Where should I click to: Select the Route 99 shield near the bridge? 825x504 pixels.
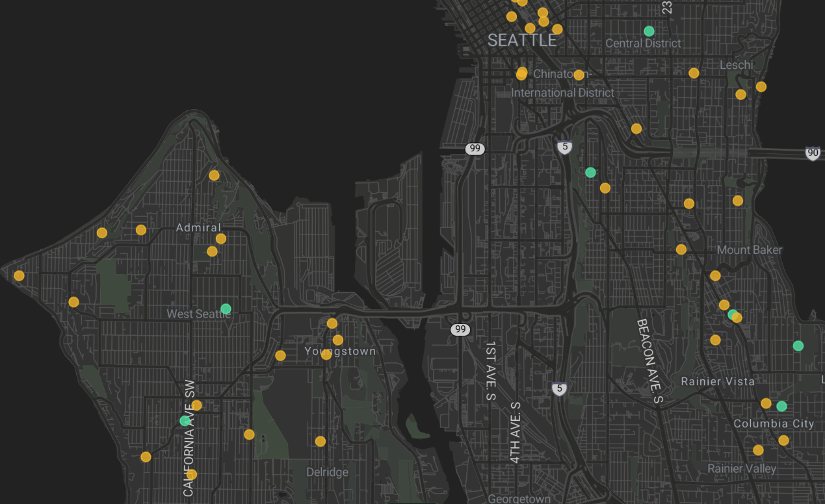460,329
